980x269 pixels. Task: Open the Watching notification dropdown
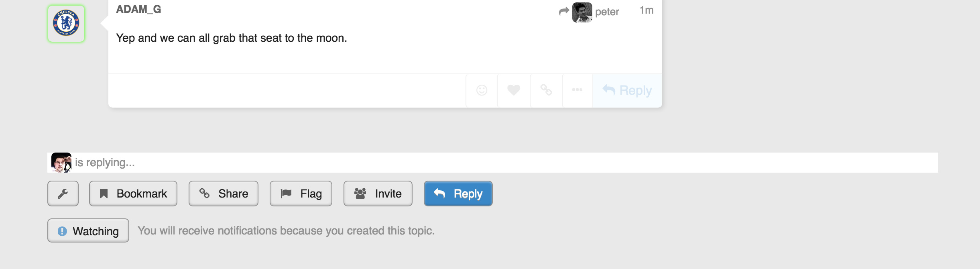tap(88, 231)
